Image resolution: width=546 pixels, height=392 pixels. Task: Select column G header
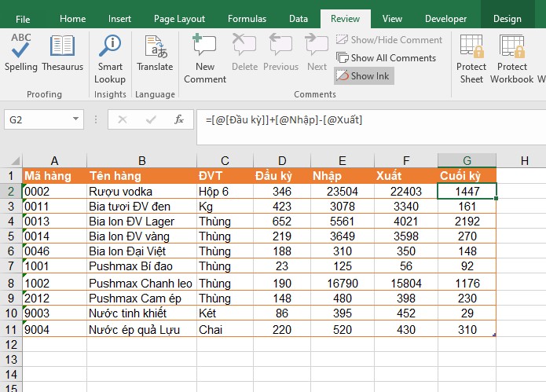467,160
